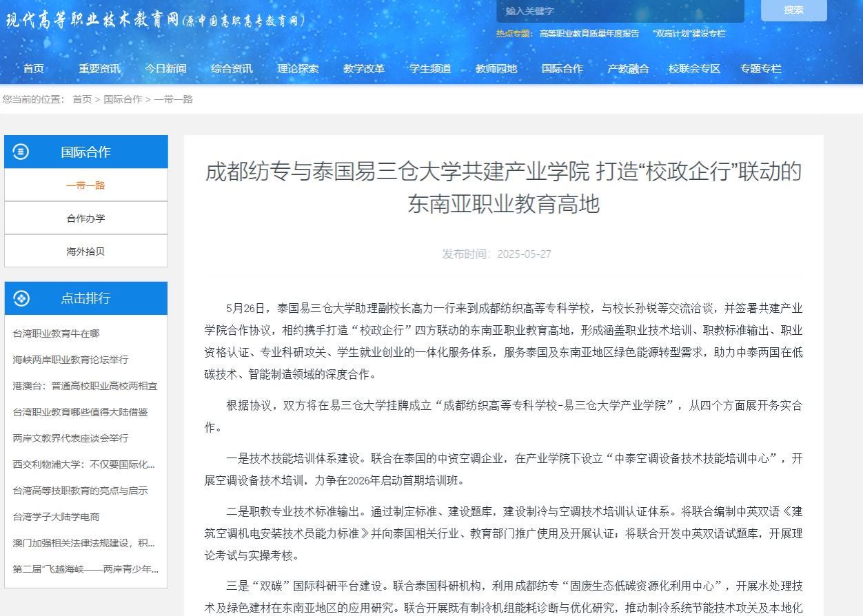This screenshot has width=863, height=616.
Task: Open ranked article 海峡两岸职业教育论坛举行
Action: (70, 360)
